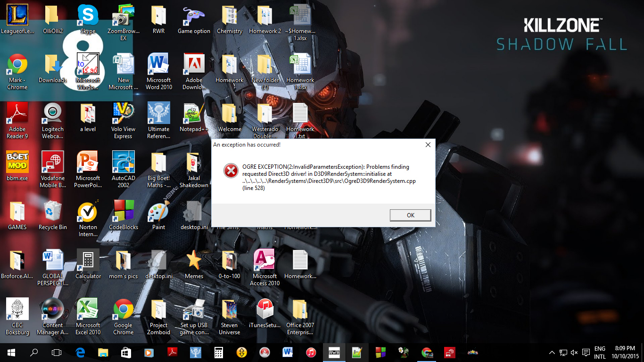Screen dimensions: 644x362
Task: Select the 0-to-100 folder
Action: pyautogui.click(x=230, y=265)
